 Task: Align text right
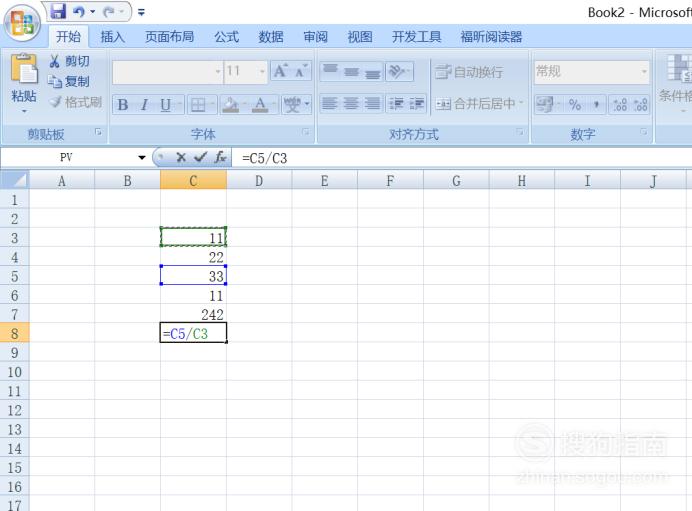[x=372, y=104]
